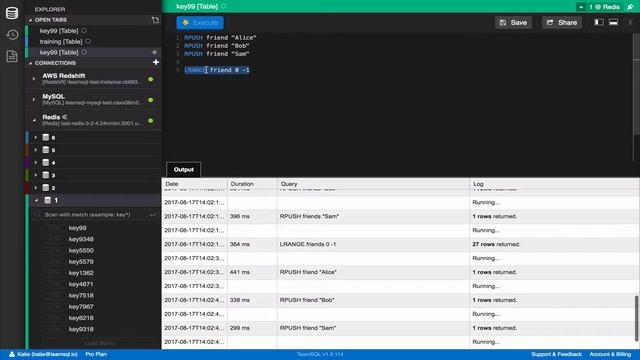Open the database explorer sidebar icon
The height and width of the screenshot is (360, 640).
pos(12,13)
